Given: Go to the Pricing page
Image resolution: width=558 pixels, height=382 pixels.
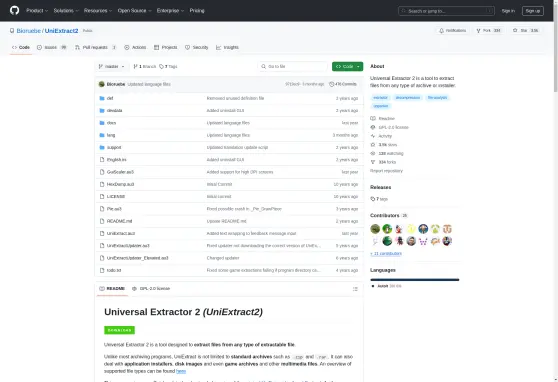Looking at the screenshot, I should click(x=197, y=11).
